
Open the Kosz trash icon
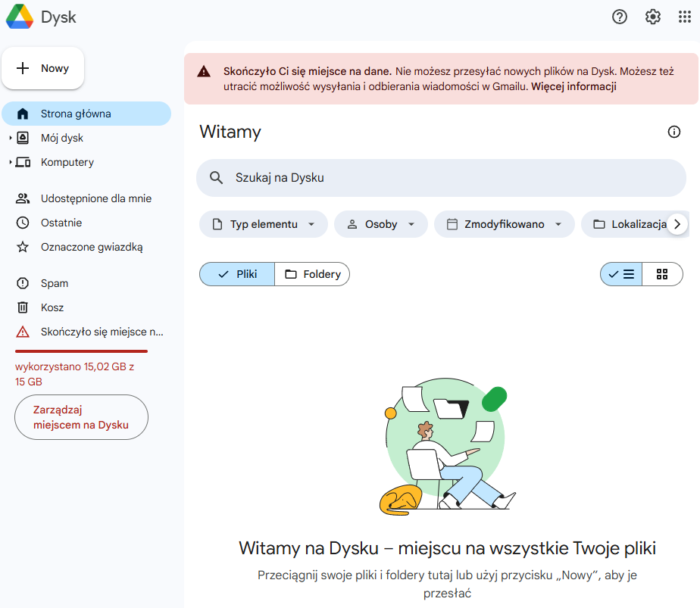[x=23, y=307]
